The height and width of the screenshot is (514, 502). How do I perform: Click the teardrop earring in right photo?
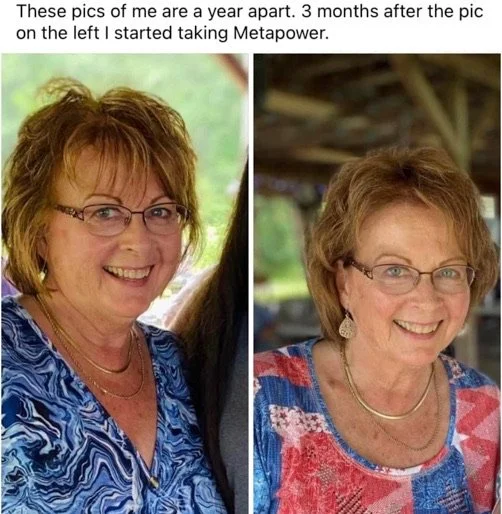click(347, 325)
